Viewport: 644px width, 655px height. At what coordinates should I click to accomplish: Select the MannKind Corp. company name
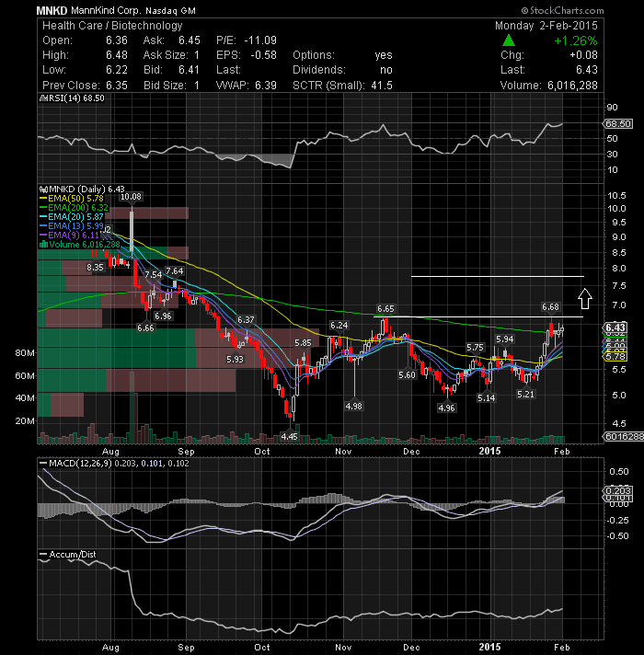106,10
